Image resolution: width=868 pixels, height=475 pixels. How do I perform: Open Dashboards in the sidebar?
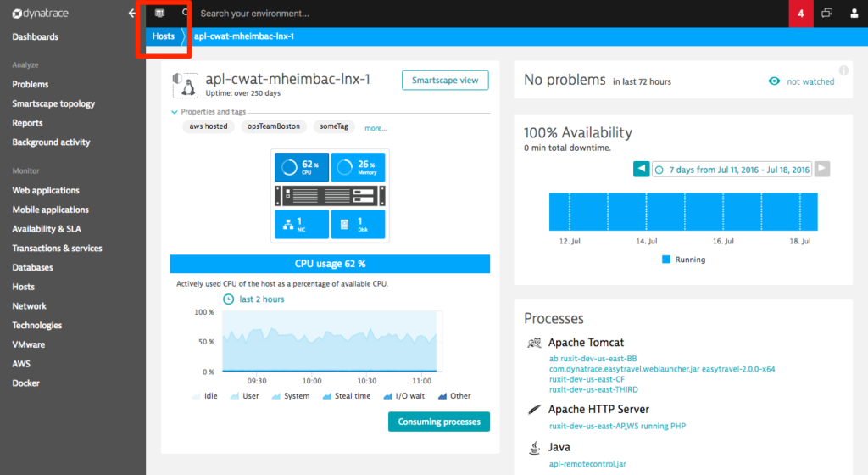tap(36, 37)
